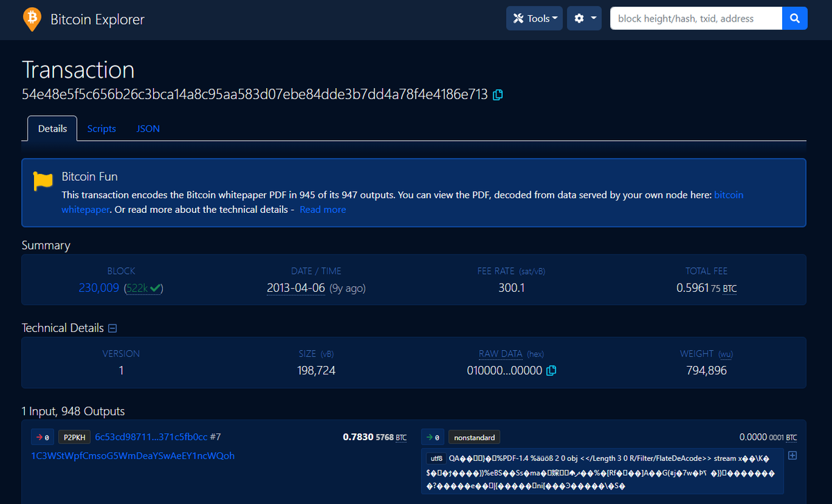Switch to the JSON tab
The width and height of the screenshot is (832, 504).
point(148,128)
